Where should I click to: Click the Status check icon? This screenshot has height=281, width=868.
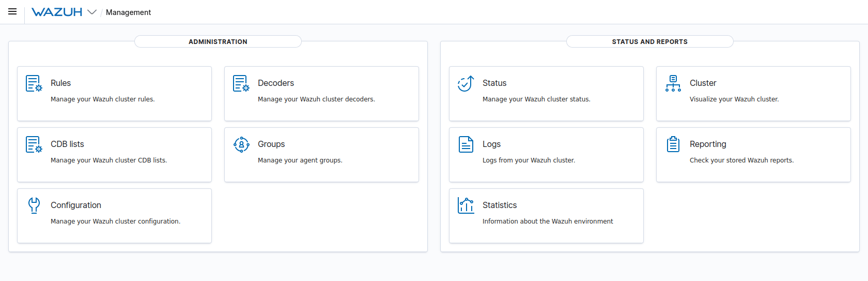click(466, 83)
